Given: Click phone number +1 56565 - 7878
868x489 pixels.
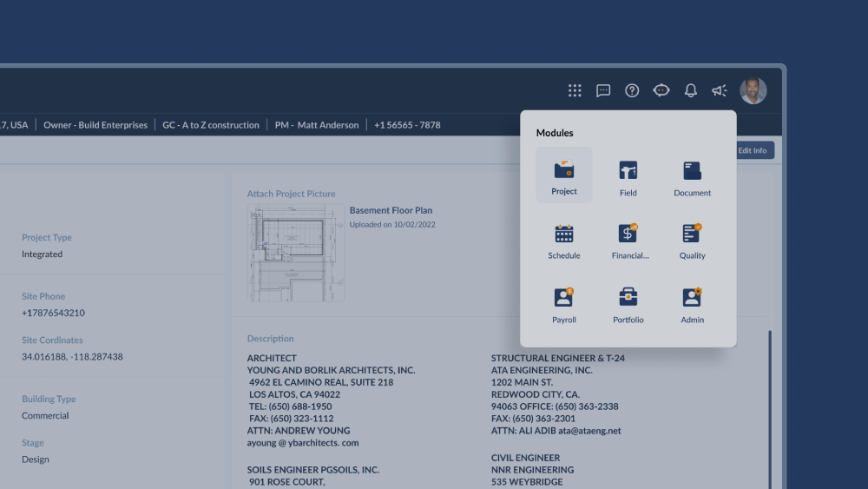Looking at the screenshot, I should (407, 124).
